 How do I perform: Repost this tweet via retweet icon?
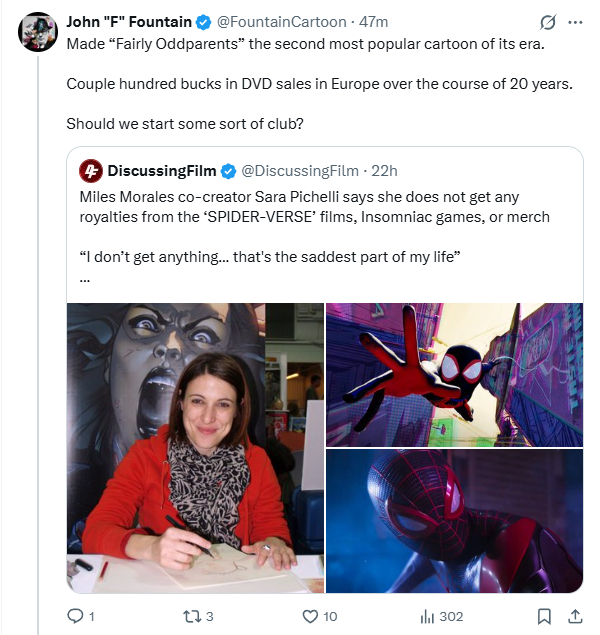190,616
